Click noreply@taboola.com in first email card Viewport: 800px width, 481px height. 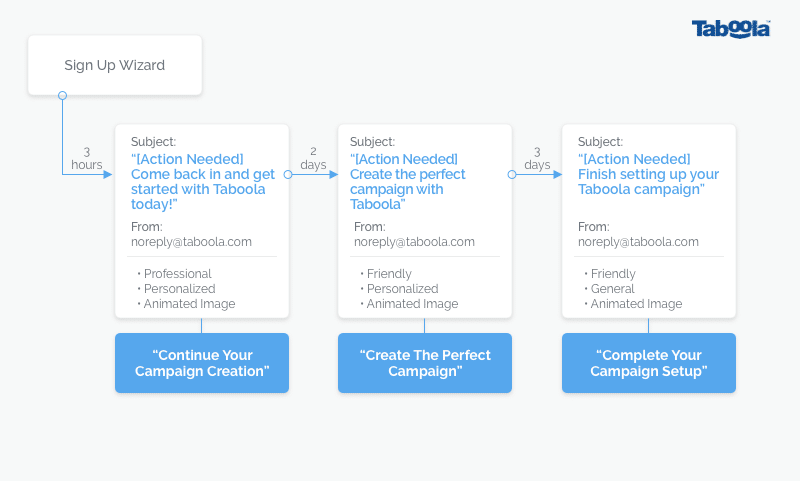point(191,242)
